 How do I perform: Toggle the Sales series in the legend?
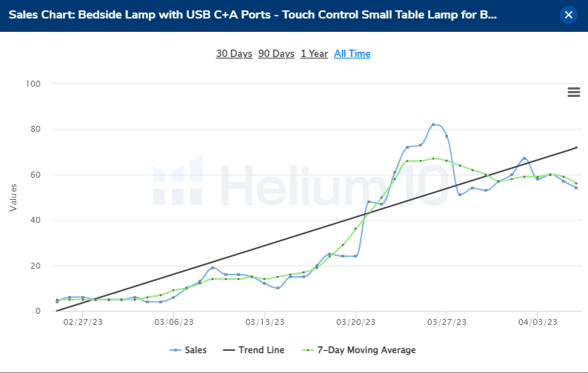tap(189, 350)
